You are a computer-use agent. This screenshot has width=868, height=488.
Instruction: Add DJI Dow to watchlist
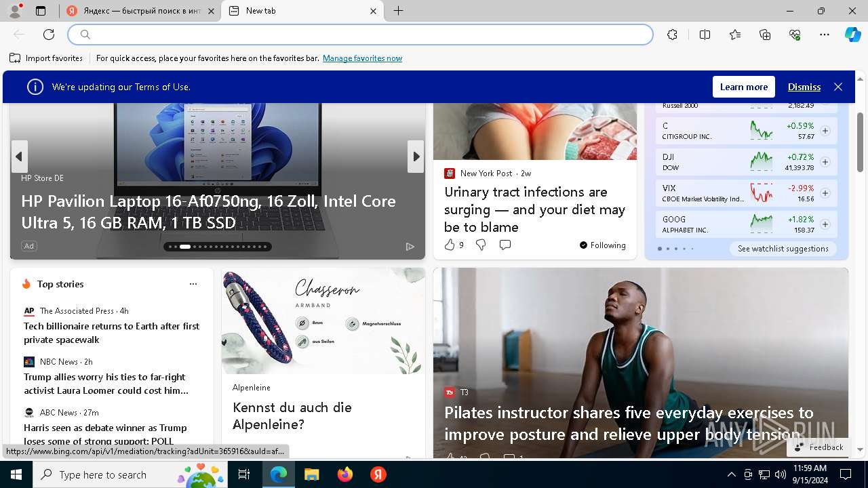825,162
